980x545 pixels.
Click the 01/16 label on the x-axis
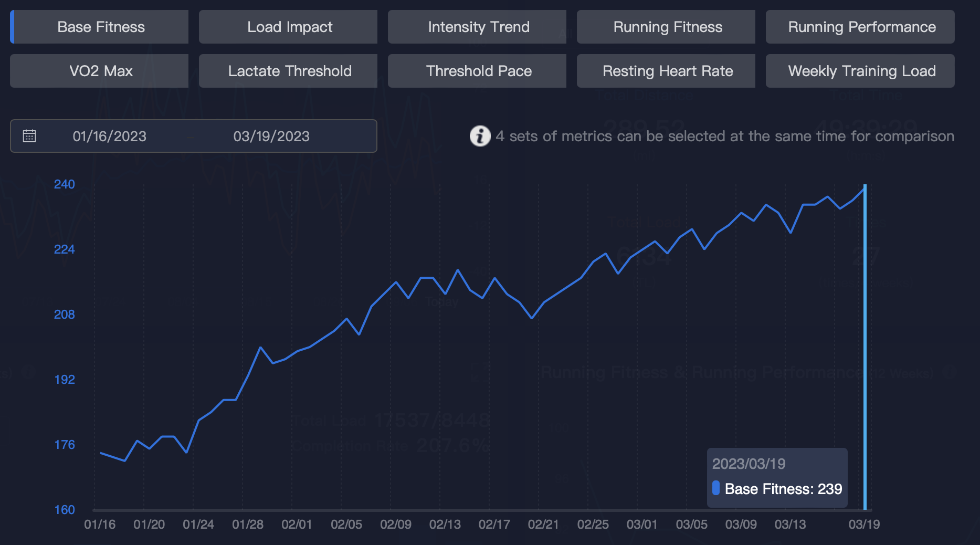pos(100,524)
